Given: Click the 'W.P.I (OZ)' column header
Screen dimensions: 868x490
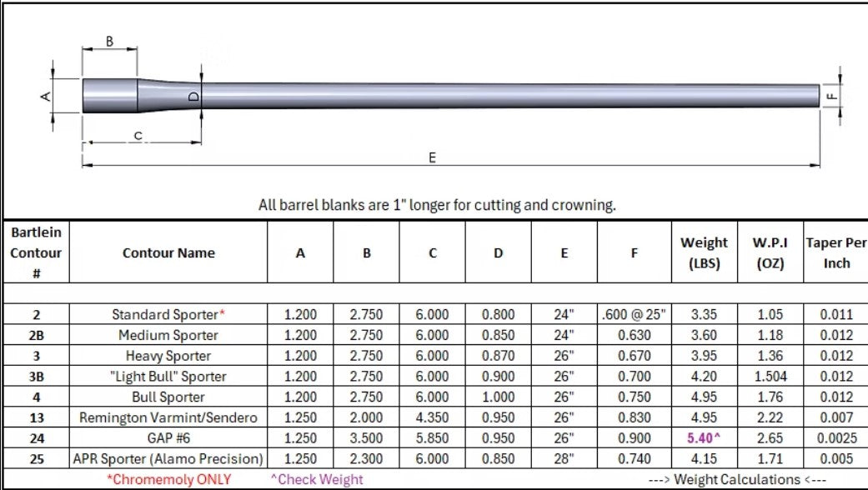Looking at the screenshot, I should pyautogui.click(x=769, y=252).
